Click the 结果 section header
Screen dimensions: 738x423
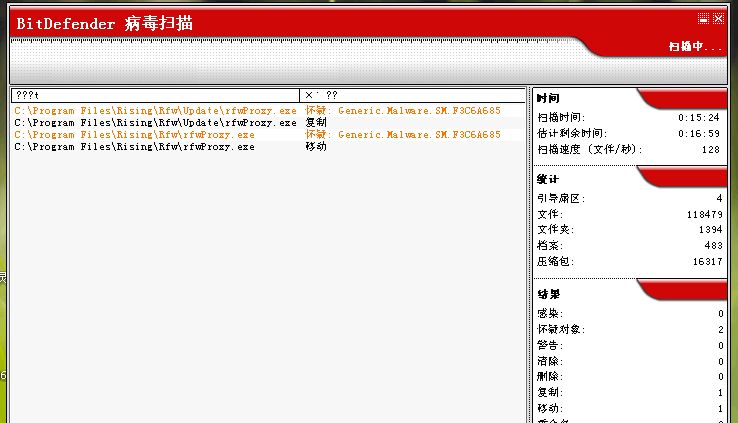(549, 295)
